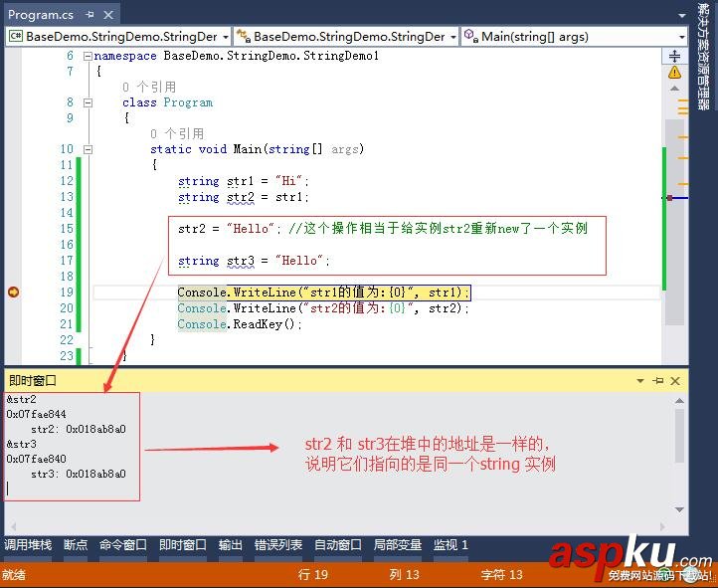Viewport: 718px width, 588px height.
Task: Close the Program.cs tab
Action: pos(108,15)
